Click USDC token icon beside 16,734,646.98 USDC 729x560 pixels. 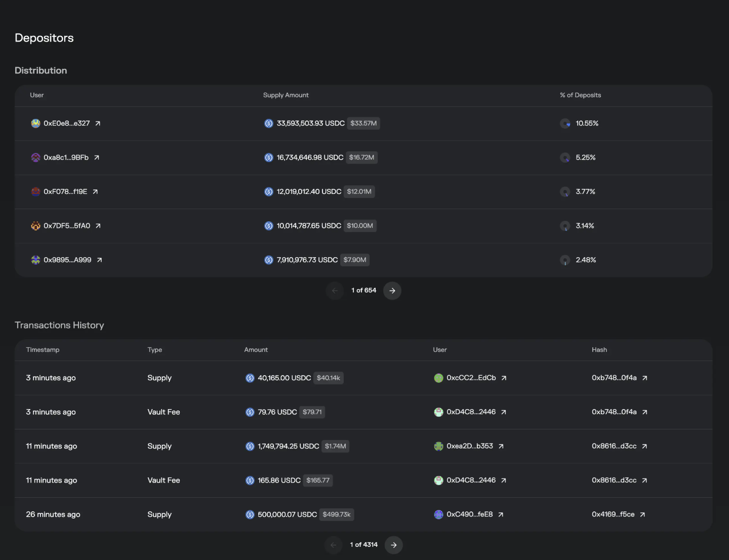point(269,157)
